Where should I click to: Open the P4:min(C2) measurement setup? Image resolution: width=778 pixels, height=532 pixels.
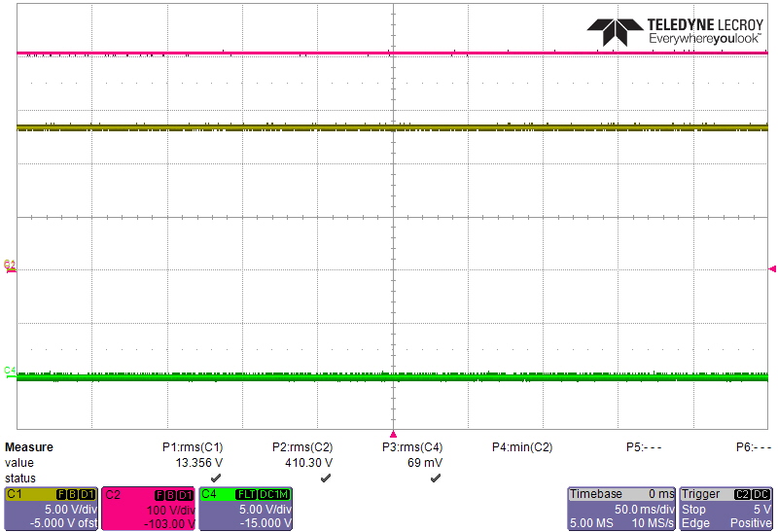point(522,447)
